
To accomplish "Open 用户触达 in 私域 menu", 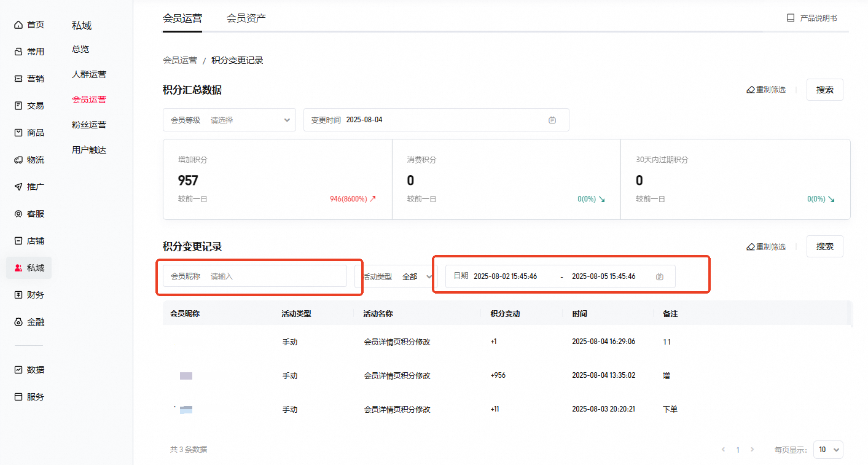I will coord(89,150).
